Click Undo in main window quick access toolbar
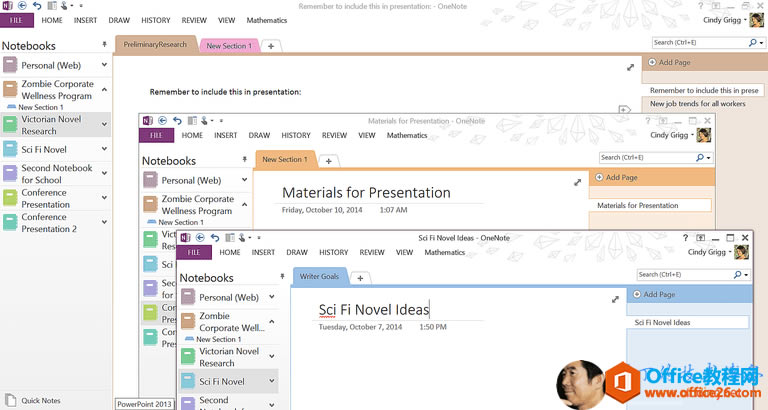Screen dimensions: 768x410 37,6
